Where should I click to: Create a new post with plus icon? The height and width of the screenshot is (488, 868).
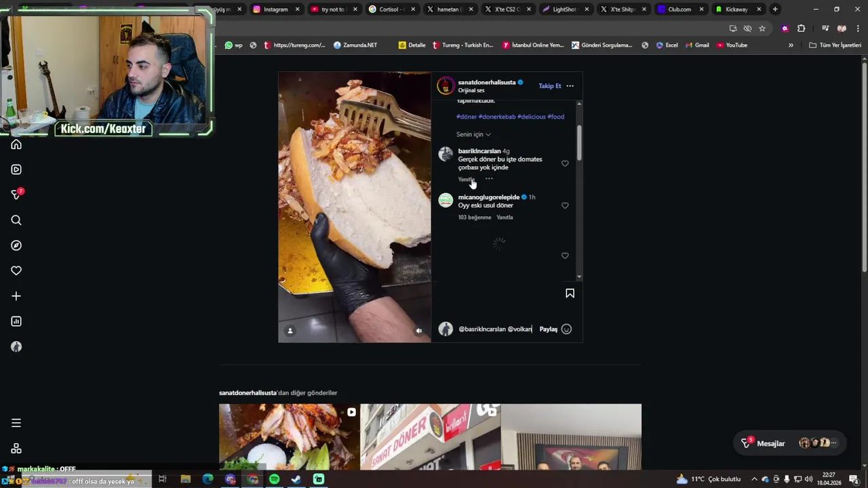16,296
